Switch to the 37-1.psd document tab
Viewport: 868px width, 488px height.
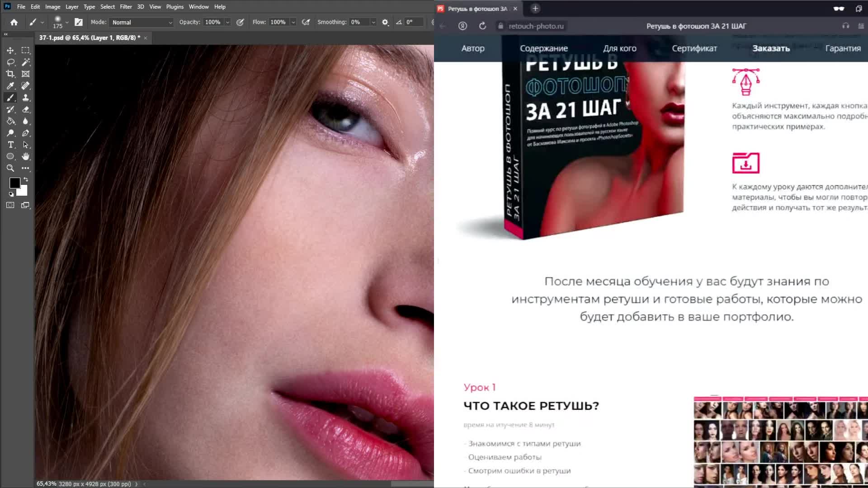(90, 38)
